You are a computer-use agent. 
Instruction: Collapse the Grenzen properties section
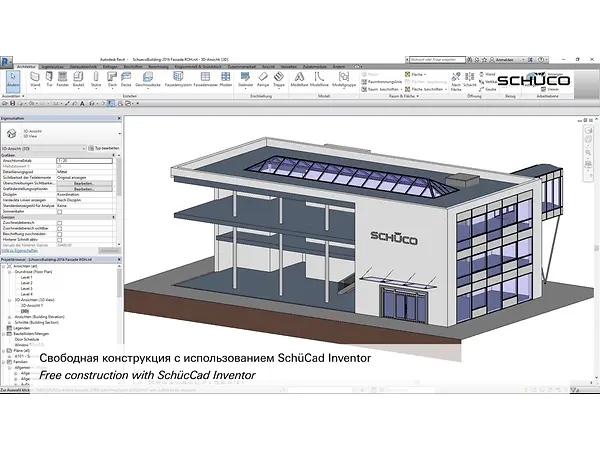(x=114, y=217)
